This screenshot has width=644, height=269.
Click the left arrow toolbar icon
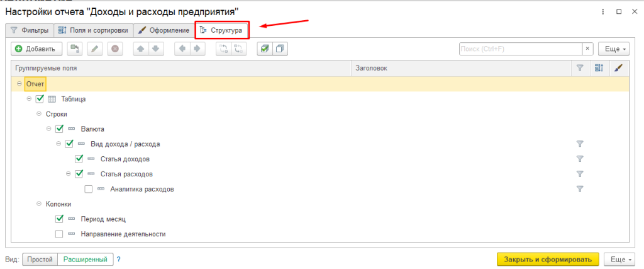(x=182, y=49)
